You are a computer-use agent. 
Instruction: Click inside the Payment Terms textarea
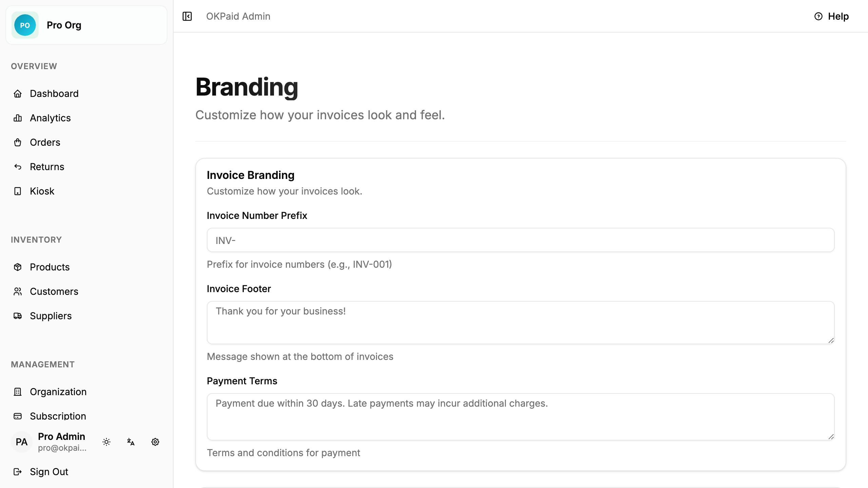pyautogui.click(x=520, y=417)
